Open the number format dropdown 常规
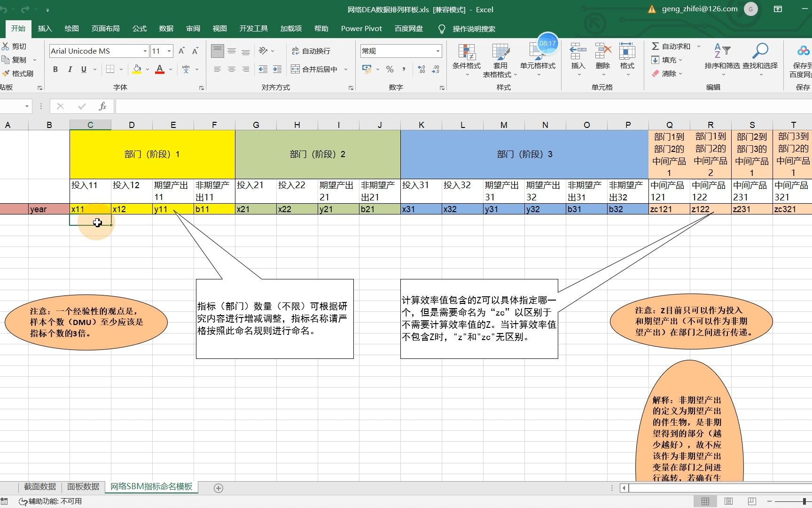This screenshot has height=508, width=812. [437, 51]
